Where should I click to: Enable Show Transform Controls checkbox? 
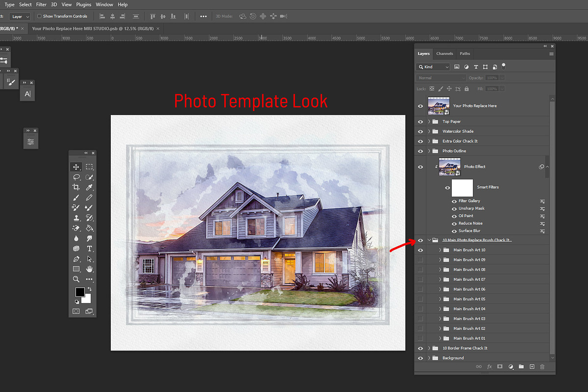(39, 16)
